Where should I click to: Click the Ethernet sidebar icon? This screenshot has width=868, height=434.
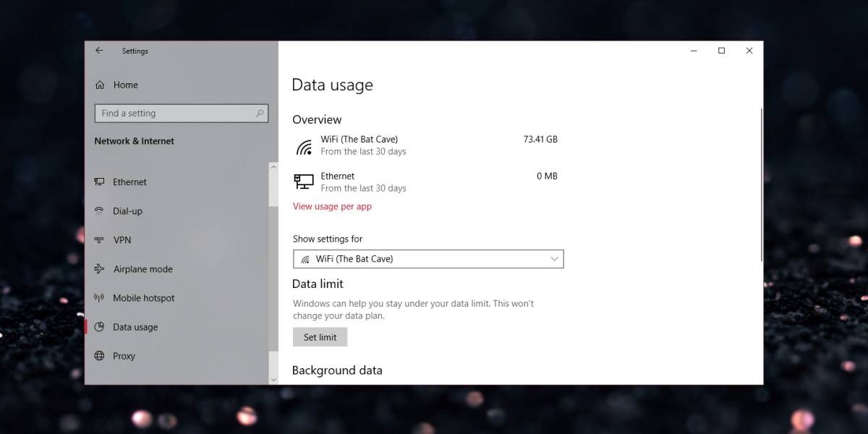[x=99, y=182]
